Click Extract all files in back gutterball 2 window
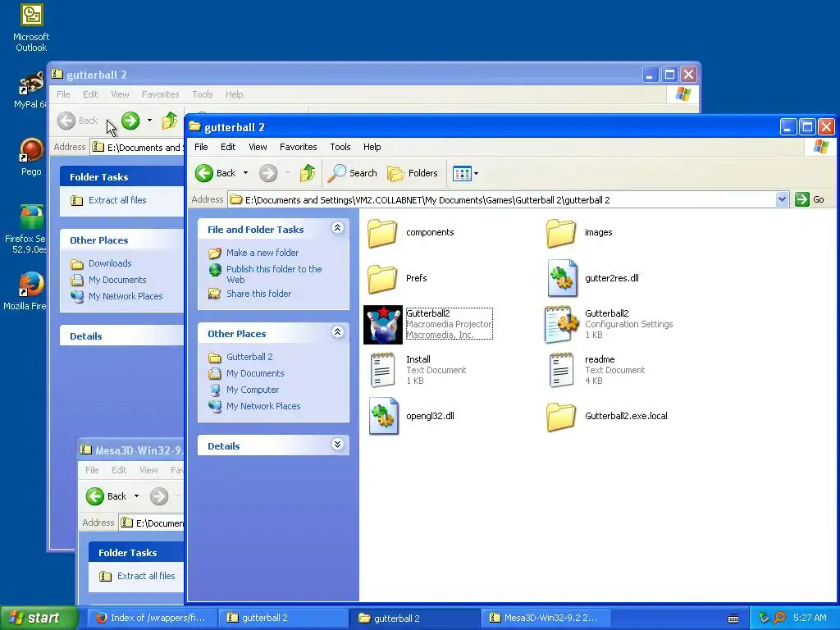 click(117, 200)
